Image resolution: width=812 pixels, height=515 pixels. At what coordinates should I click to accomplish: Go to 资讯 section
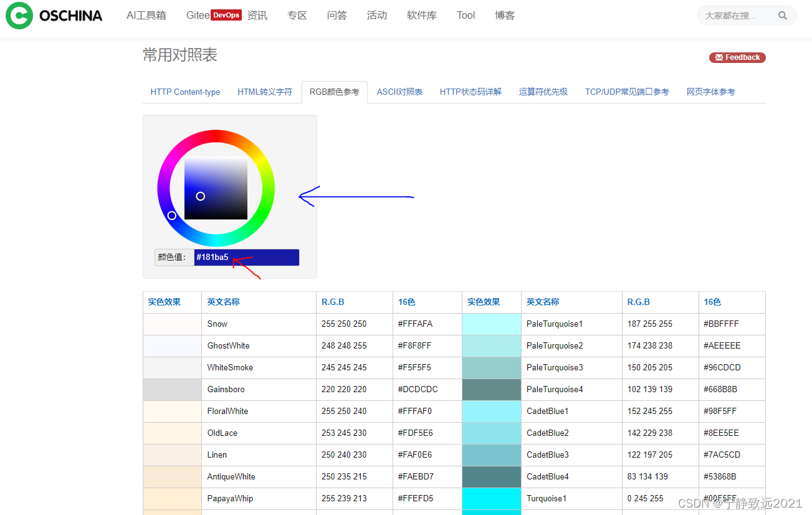(x=257, y=16)
